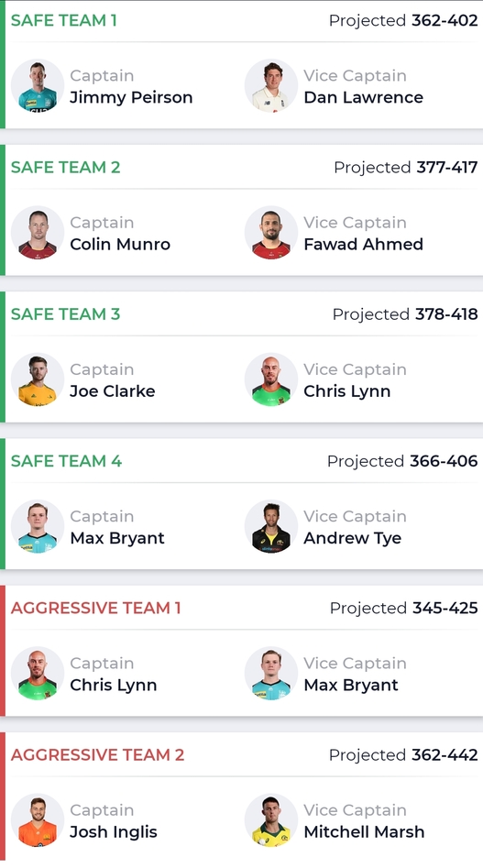Image resolution: width=483 pixels, height=868 pixels.
Task: Select the AGGRESSIVE TEAM 2 heading
Action: click(x=97, y=754)
